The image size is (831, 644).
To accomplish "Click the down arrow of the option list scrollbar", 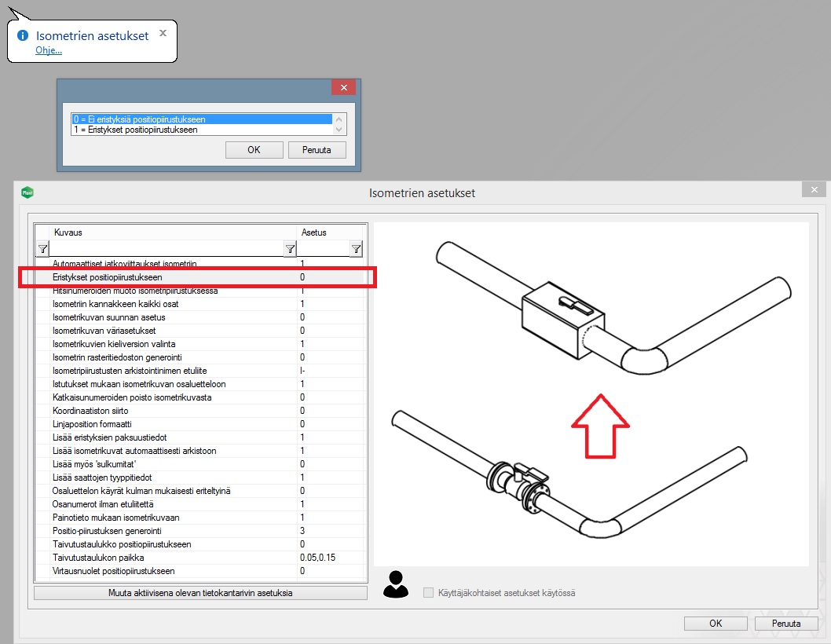I will pos(339,130).
